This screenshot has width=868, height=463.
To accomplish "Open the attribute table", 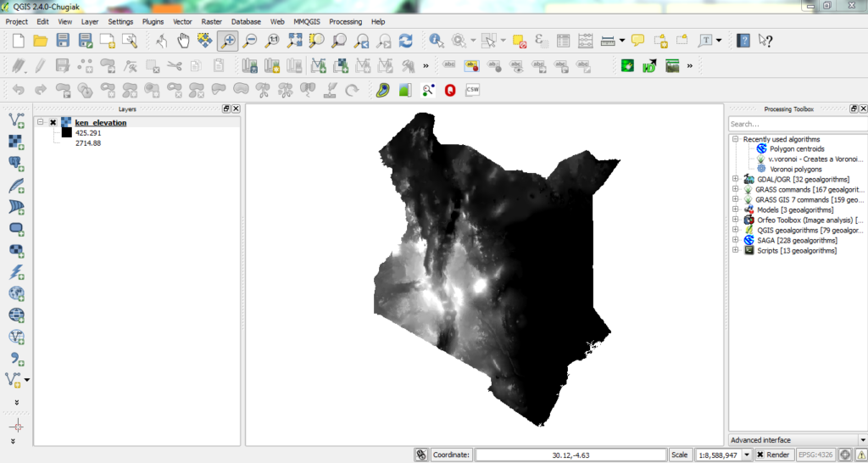I will click(563, 41).
